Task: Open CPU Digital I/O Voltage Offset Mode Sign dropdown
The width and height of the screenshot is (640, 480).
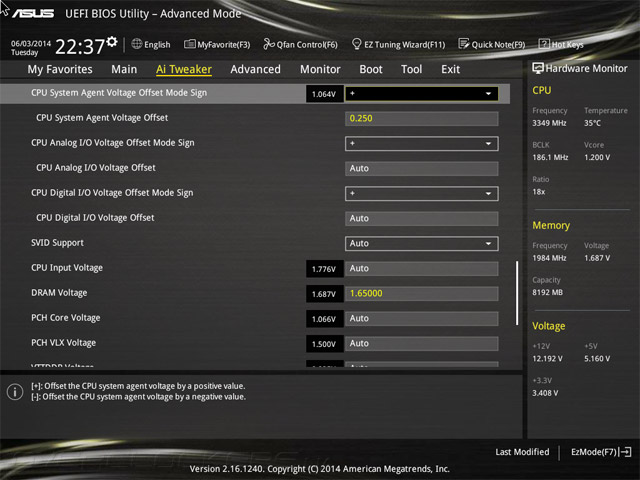Action: pyautogui.click(x=422, y=193)
